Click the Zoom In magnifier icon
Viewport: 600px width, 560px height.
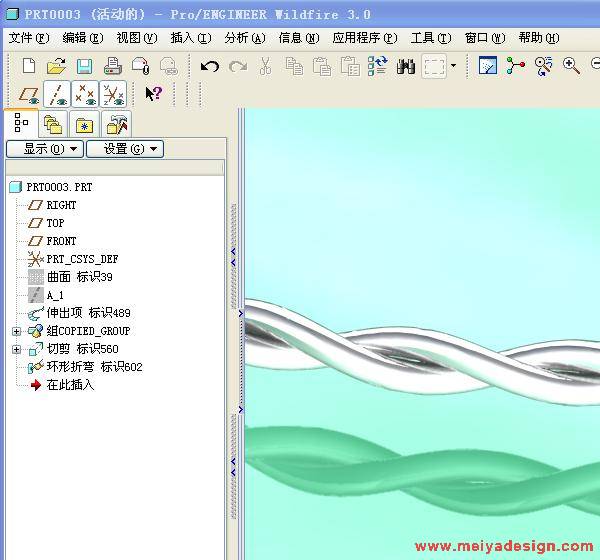coord(571,66)
